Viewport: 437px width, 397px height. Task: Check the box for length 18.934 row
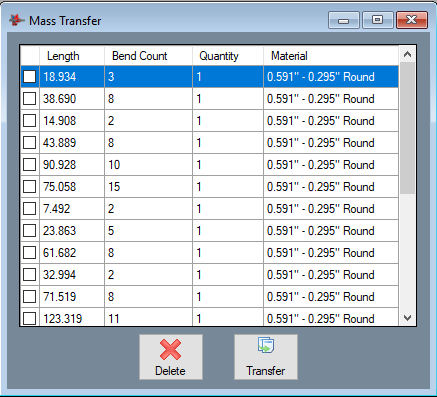[x=30, y=77]
